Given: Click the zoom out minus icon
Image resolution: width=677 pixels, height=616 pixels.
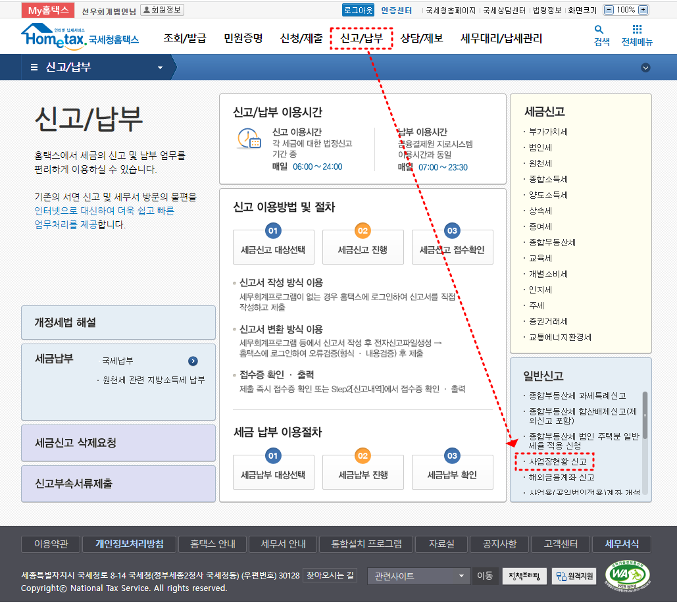Looking at the screenshot, I should pos(609,10).
